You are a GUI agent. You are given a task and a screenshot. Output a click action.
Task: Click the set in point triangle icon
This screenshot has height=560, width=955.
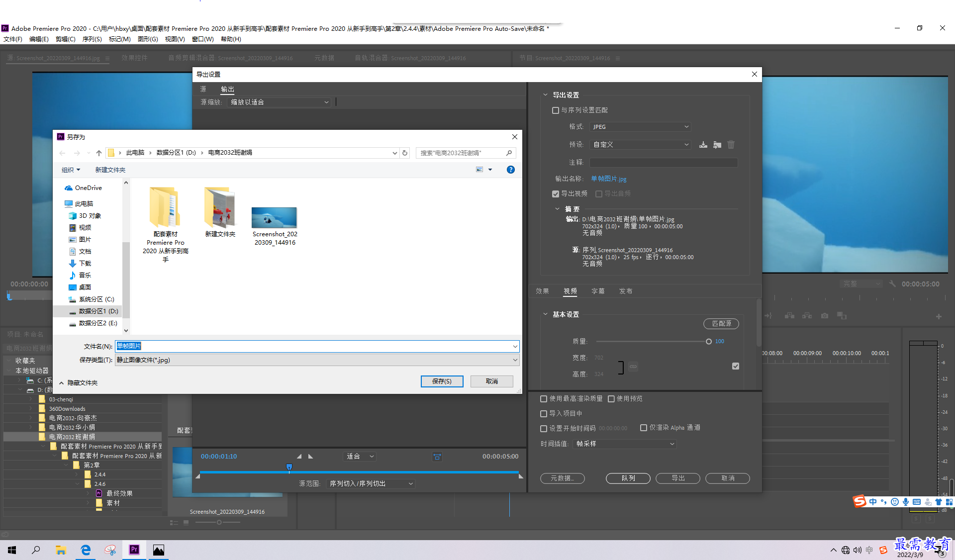tap(299, 456)
